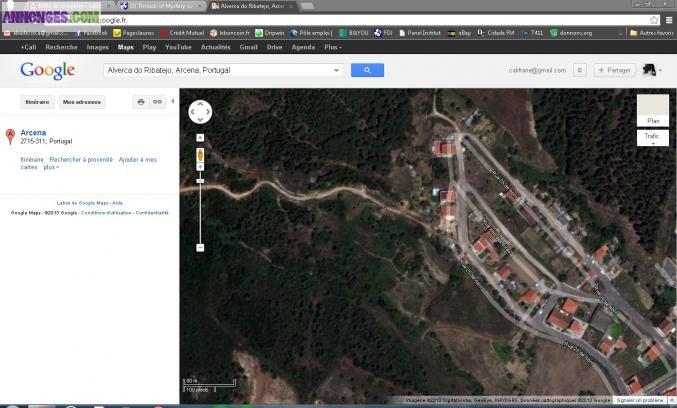Open the Aide link
The image size is (677, 408).
point(117,202)
